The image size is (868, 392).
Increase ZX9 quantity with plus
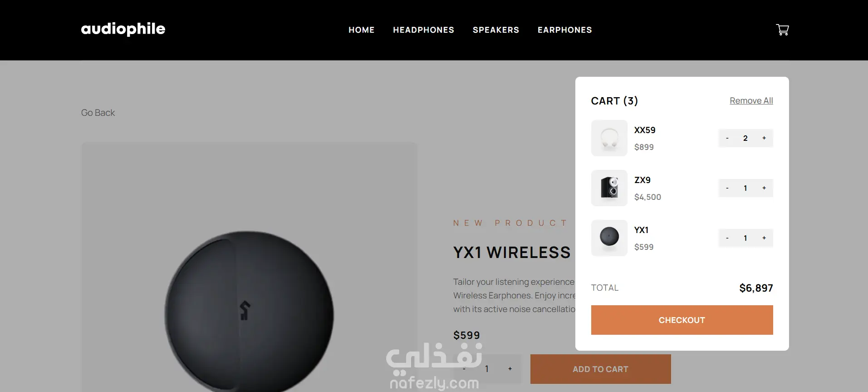[x=764, y=188]
